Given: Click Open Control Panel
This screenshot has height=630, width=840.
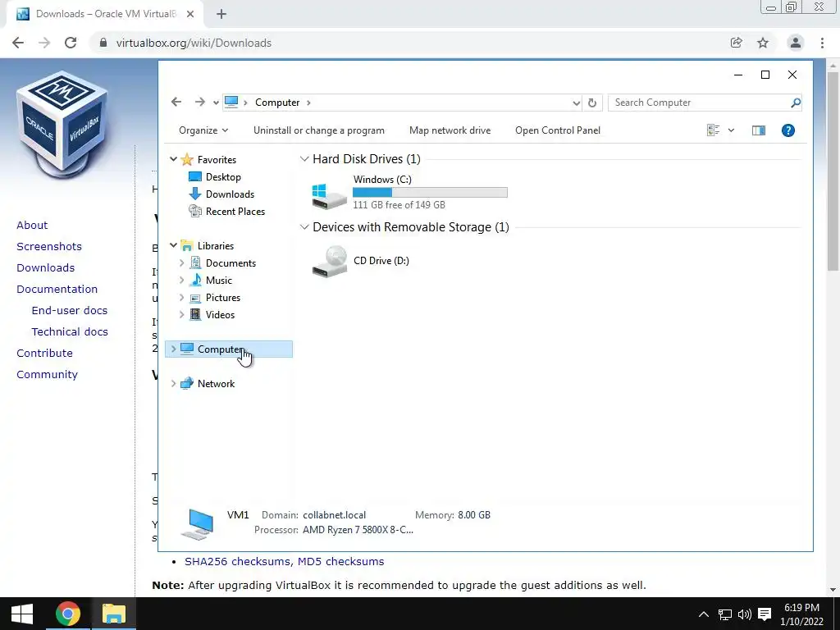Looking at the screenshot, I should 558,130.
